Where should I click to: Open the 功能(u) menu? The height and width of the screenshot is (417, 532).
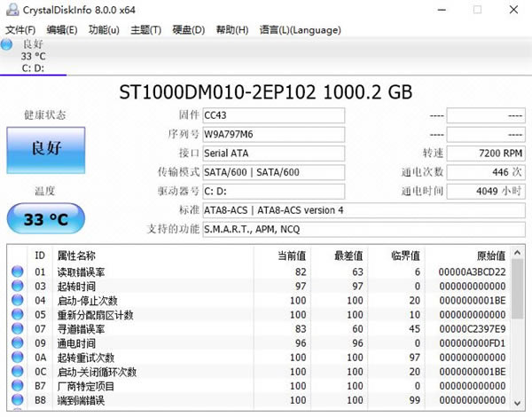pos(104,30)
